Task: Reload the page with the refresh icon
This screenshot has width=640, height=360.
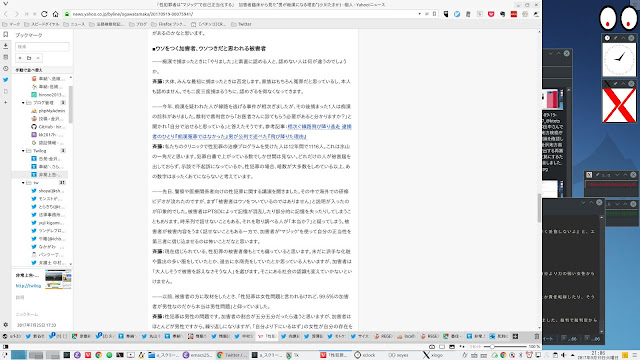Action: click(44, 14)
